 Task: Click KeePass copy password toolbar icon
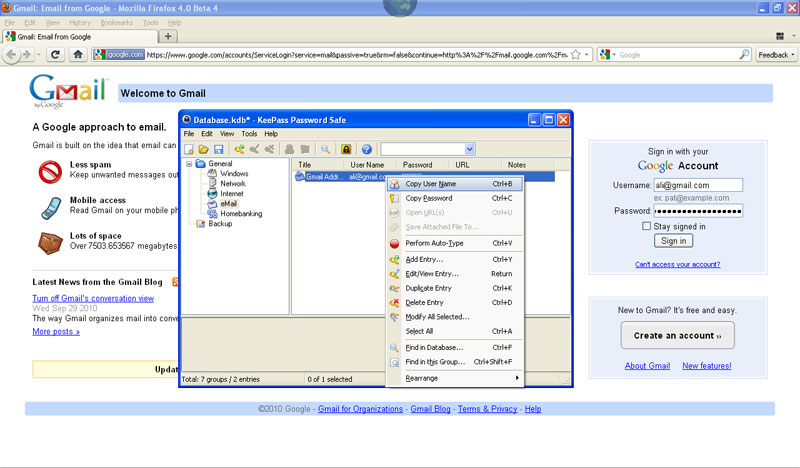point(305,149)
